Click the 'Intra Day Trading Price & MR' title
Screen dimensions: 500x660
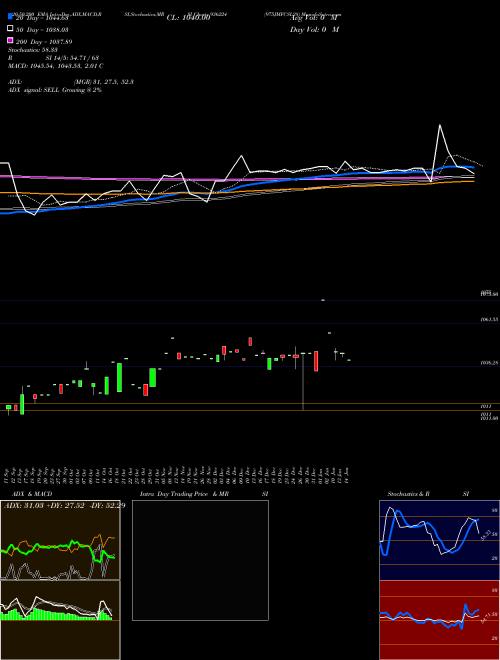point(184,494)
